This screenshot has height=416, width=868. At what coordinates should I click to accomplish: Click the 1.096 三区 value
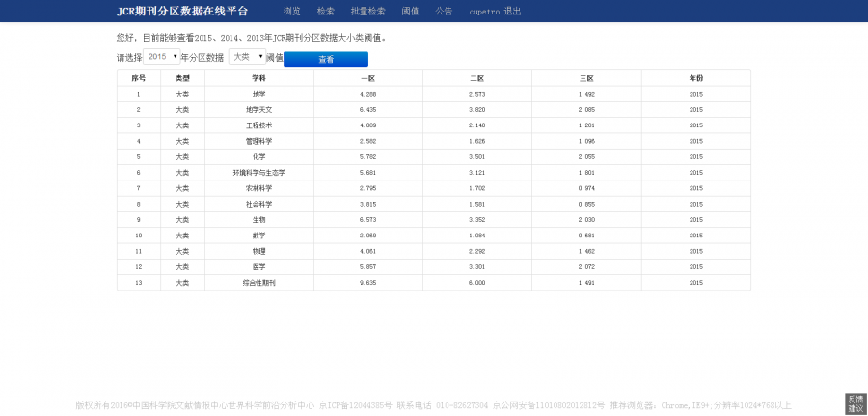[586, 141]
